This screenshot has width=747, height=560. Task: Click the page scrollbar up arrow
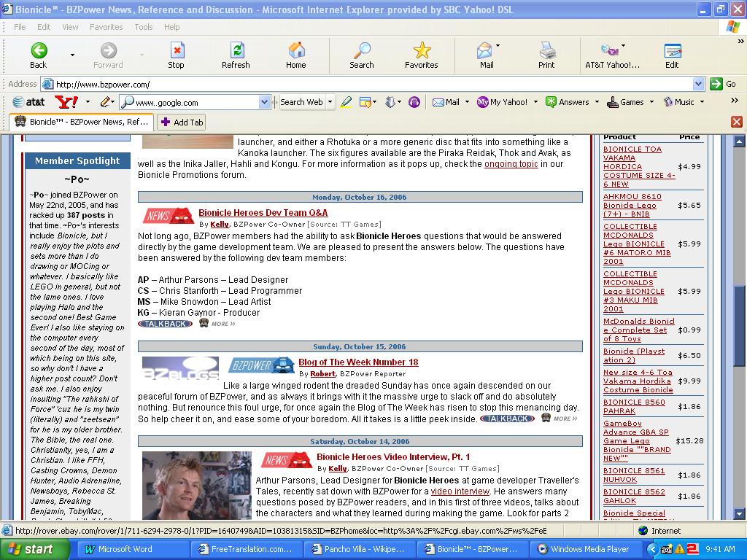pos(739,141)
